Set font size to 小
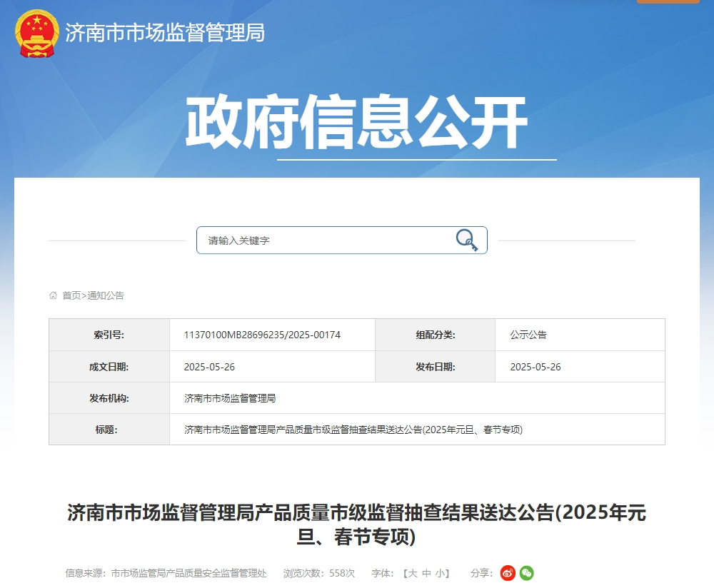Image resolution: width=714 pixels, height=588 pixels. 439,573
